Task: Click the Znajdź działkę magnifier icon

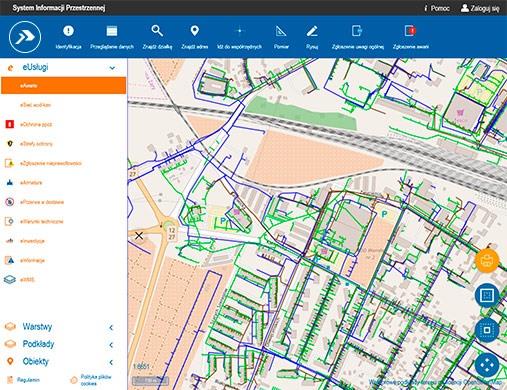Action: (157, 31)
